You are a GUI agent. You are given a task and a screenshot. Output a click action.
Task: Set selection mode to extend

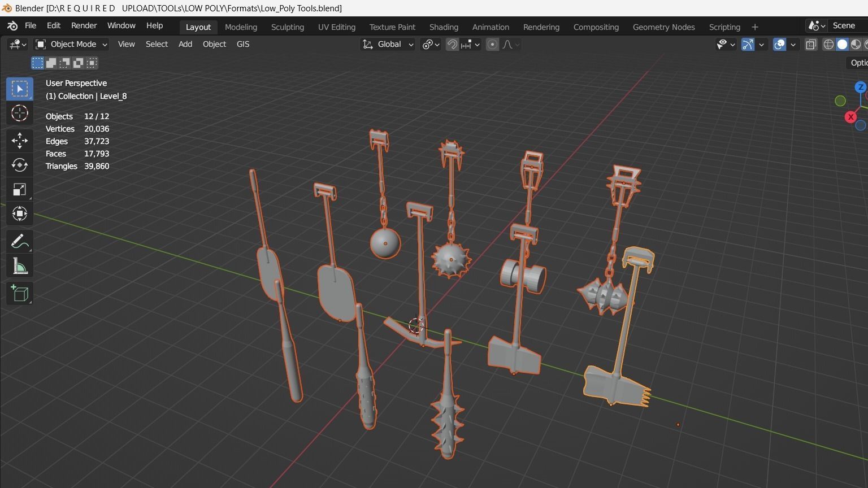pos(51,63)
